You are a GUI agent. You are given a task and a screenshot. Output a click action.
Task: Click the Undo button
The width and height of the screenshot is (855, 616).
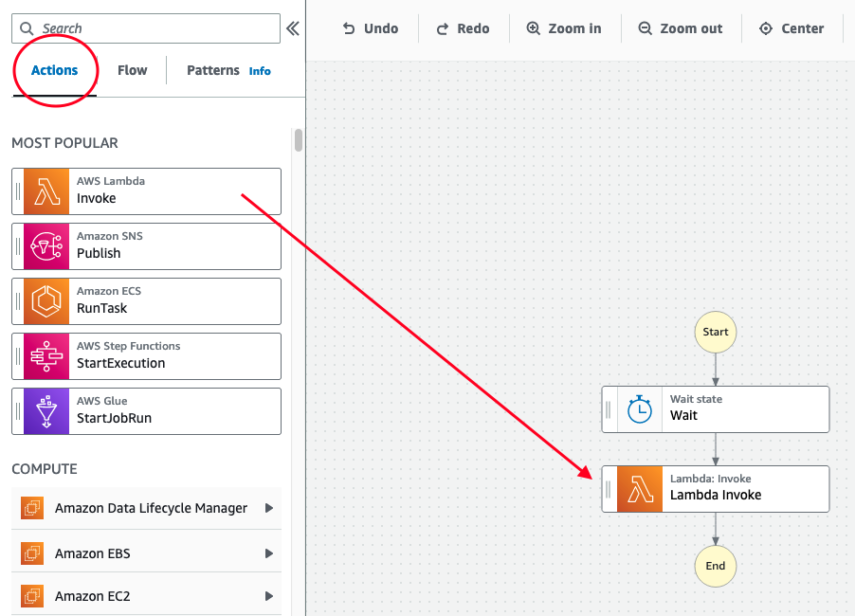(x=370, y=28)
